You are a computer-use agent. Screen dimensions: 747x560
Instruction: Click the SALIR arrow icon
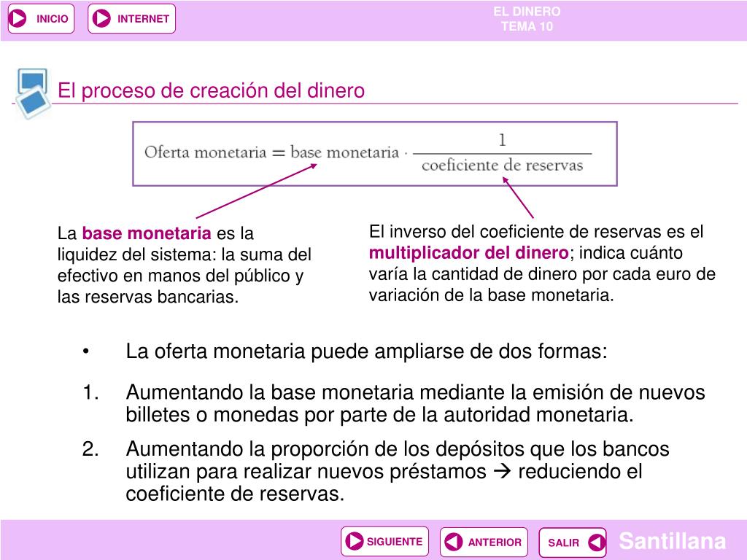(597, 542)
